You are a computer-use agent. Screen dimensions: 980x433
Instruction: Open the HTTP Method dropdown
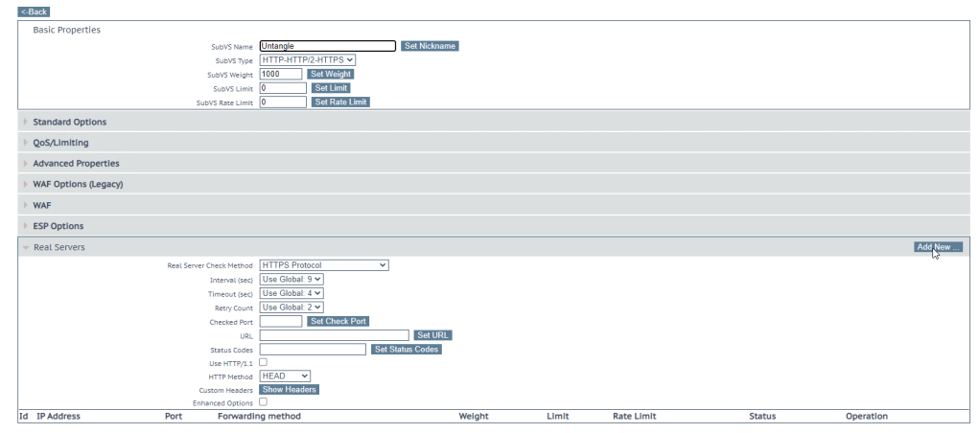tap(285, 376)
